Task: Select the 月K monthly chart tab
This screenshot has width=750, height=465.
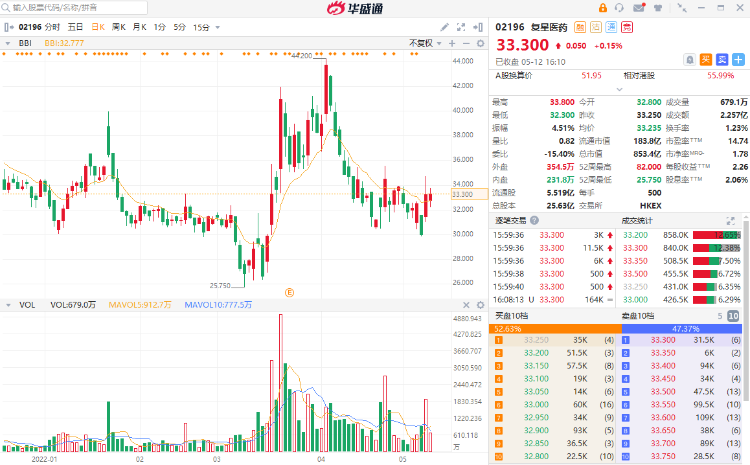Action: pos(139,27)
